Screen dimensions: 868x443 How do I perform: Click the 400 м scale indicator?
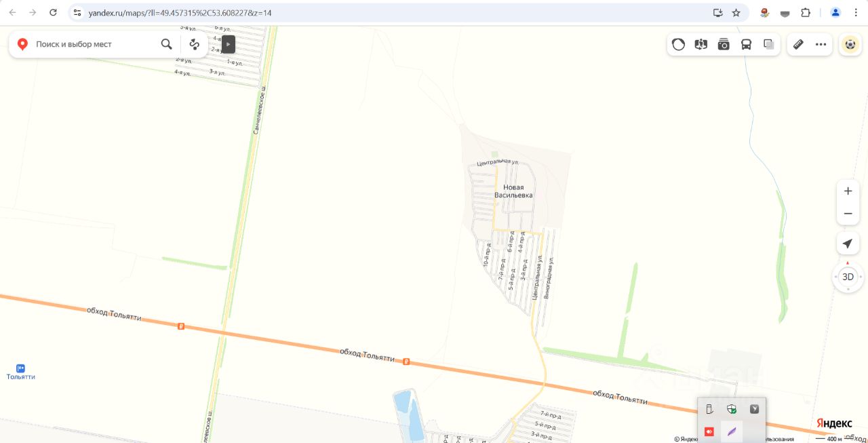point(833,439)
